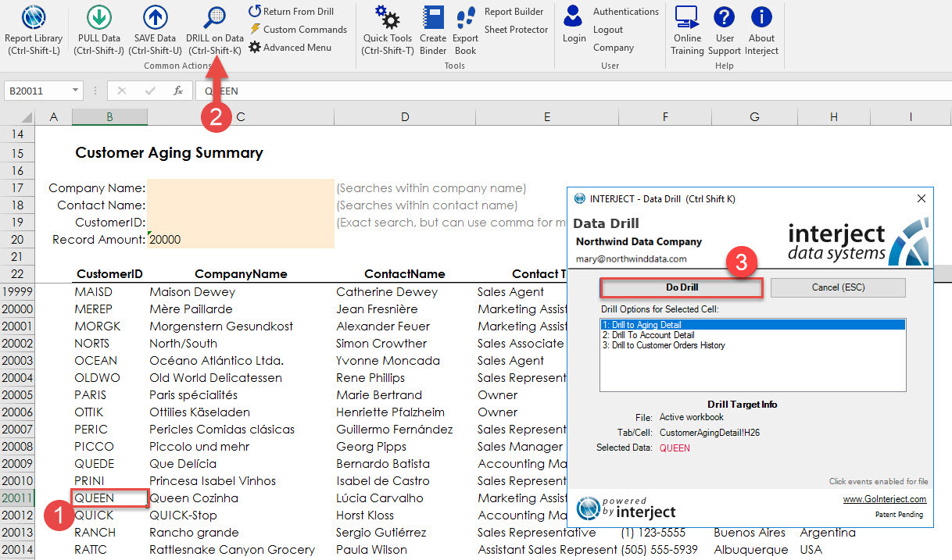
Task: Select cell Océano Atlántico Ltda.
Action: [x=241, y=360]
